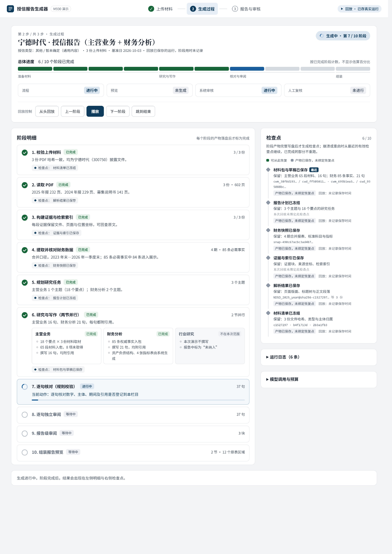Open the 系统审核 status card
The width and height of the screenshot is (392, 554).
click(238, 91)
